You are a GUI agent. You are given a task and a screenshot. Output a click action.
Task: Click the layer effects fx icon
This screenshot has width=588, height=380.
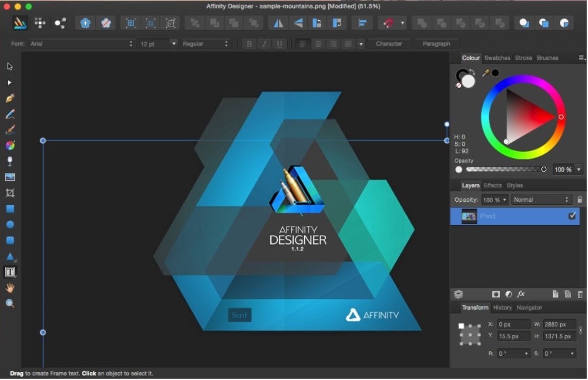pyautogui.click(x=521, y=295)
